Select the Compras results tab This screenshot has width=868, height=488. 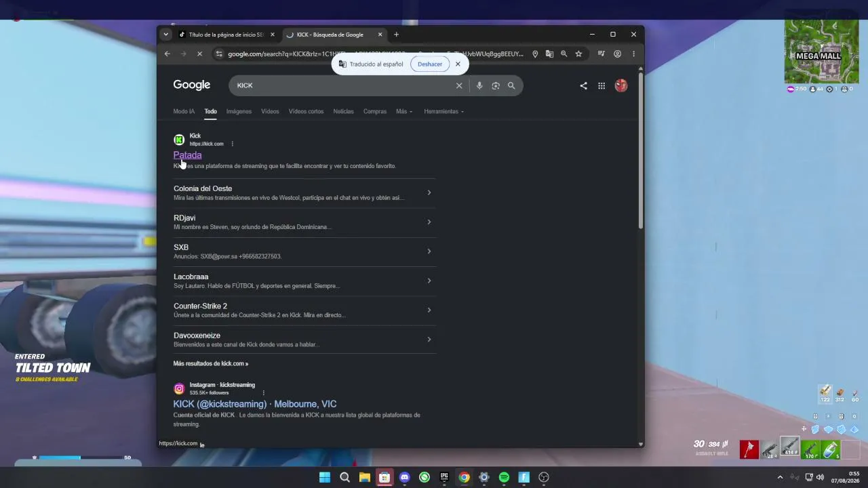coord(375,111)
